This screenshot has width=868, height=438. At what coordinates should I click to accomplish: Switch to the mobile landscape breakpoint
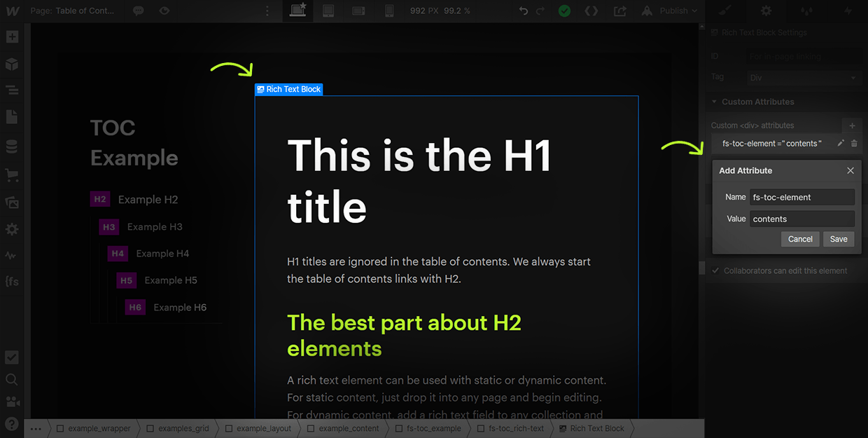[x=358, y=11]
